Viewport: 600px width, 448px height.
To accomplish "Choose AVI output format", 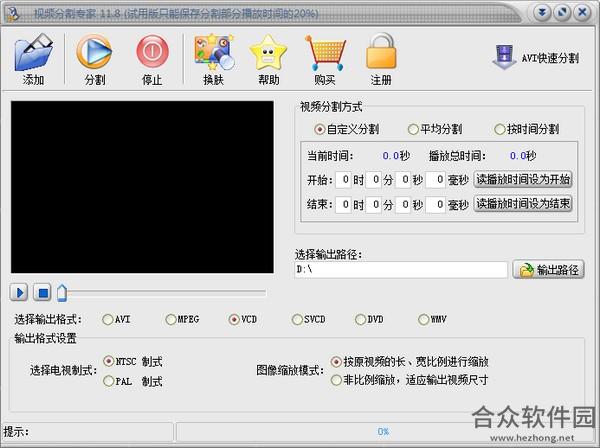I will pyautogui.click(x=116, y=319).
